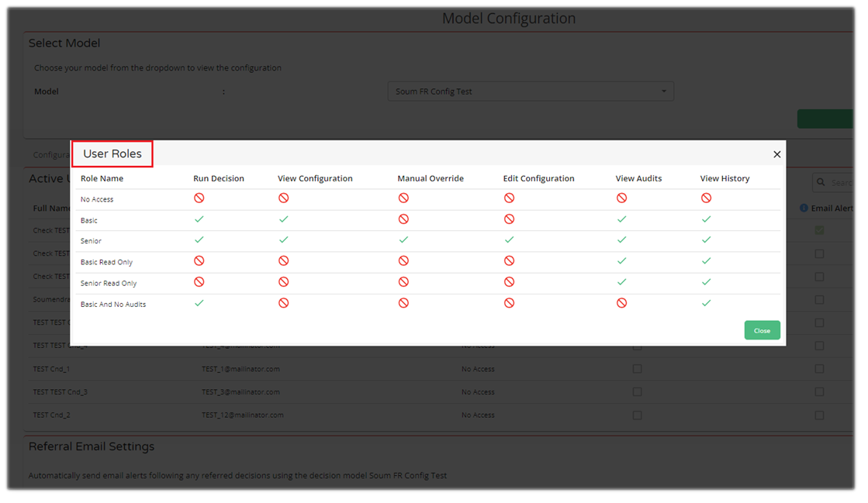Screen dimensions: 868x503
Task: Click Edit Configuration checkmark for Senior role
Action: 509,240
